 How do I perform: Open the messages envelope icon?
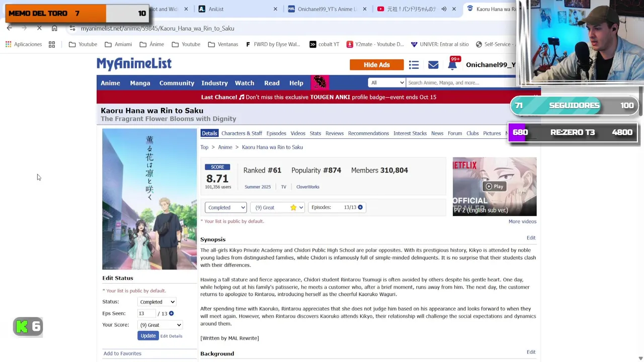point(433,65)
